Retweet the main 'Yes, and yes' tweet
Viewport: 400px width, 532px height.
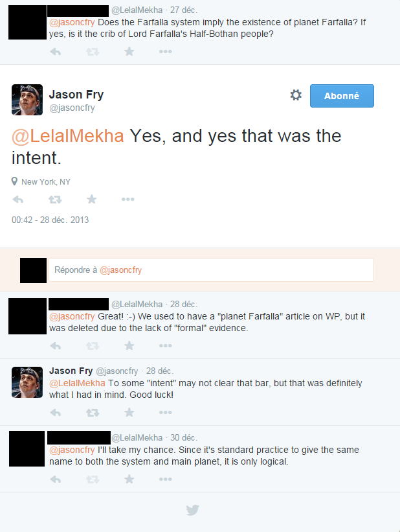tap(55, 200)
